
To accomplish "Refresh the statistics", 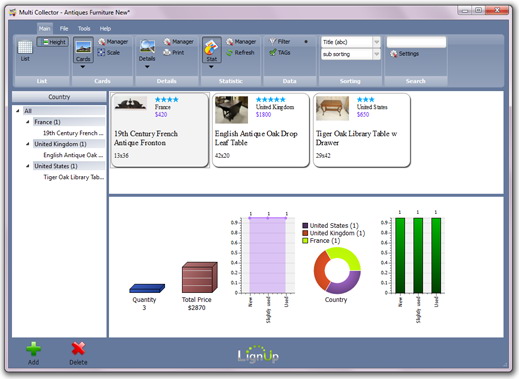I will click(240, 53).
